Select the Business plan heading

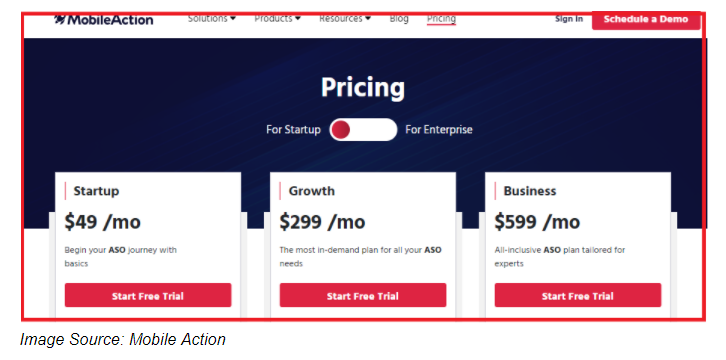point(530,191)
